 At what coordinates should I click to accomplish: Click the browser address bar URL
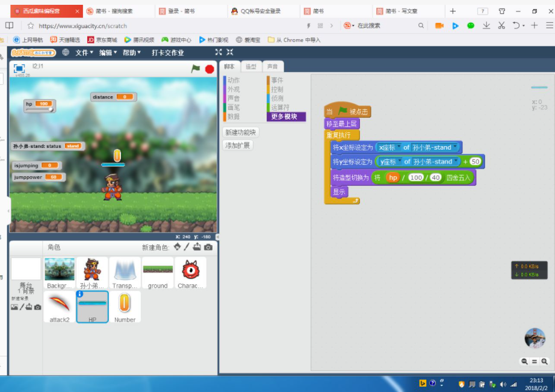tap(82, 26)
